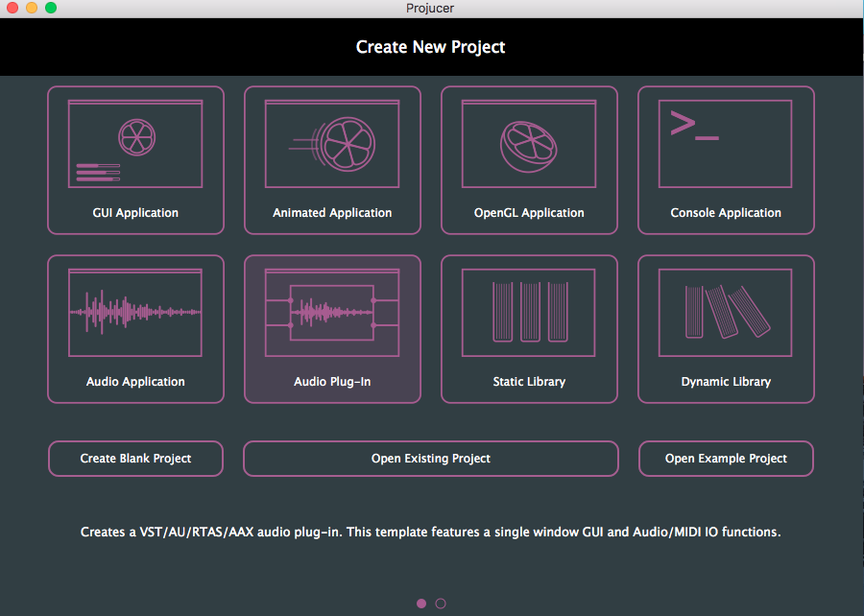Choose the Animated Application lemon icon

pos(332,144)
